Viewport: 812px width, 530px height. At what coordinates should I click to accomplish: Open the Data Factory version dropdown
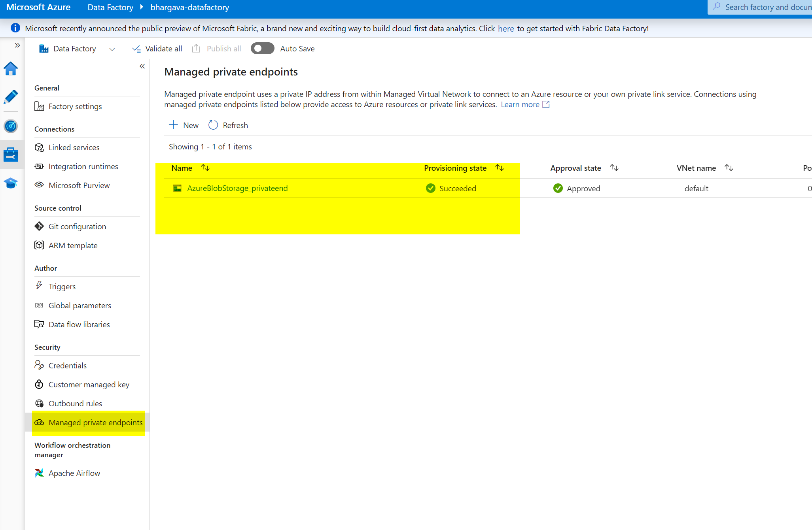(112, 49)
